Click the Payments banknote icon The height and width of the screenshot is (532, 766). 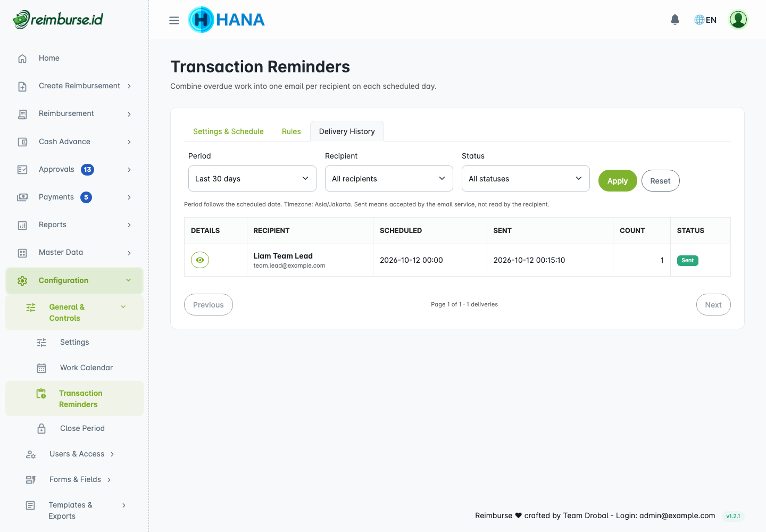pyautogui.click(x=22, y=197)
